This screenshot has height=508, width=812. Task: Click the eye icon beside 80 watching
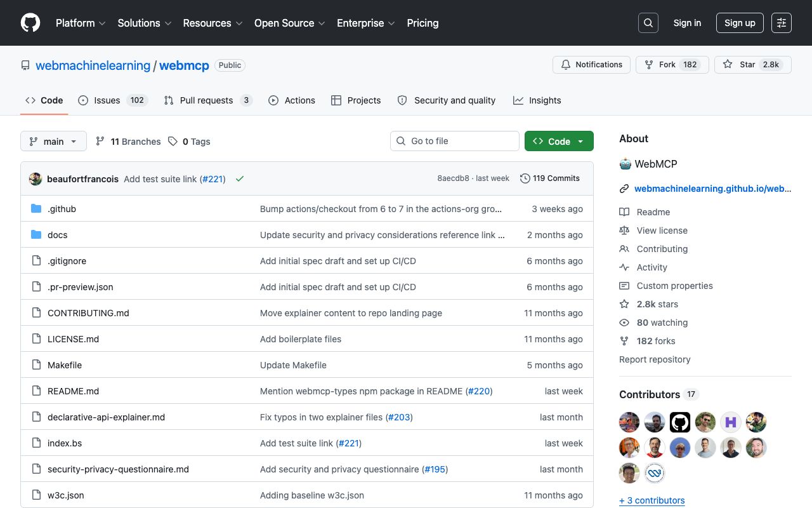[x=624, y=323]
